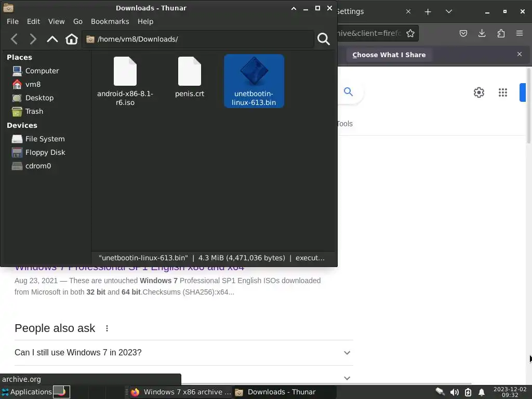Image resolution: width=532 pixels, height=399 pixels.
Task: Go forward with Thunar's forward arrow
Action: coord(33,39)
